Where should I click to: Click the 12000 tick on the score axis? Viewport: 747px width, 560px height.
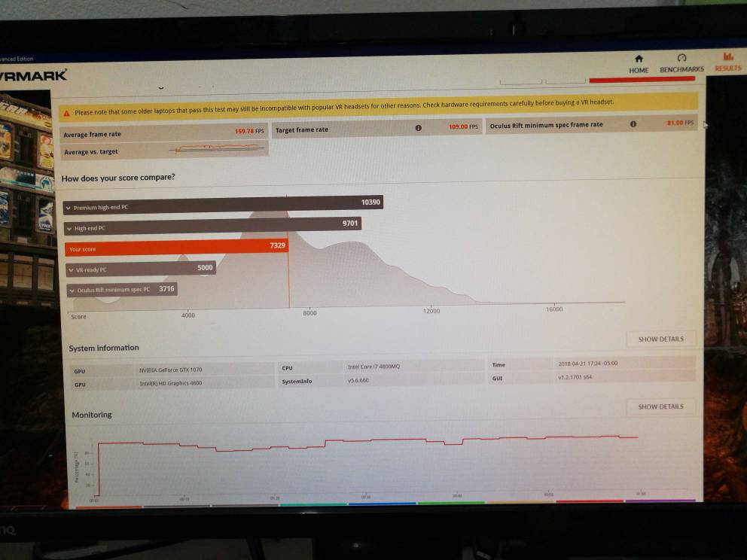(431, 311)
